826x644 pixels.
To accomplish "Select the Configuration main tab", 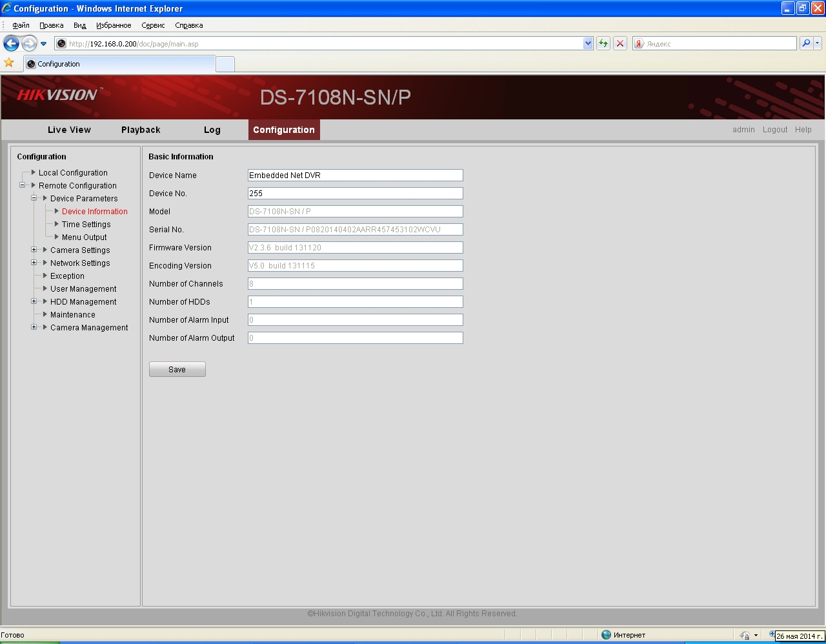I will (284, 130).
